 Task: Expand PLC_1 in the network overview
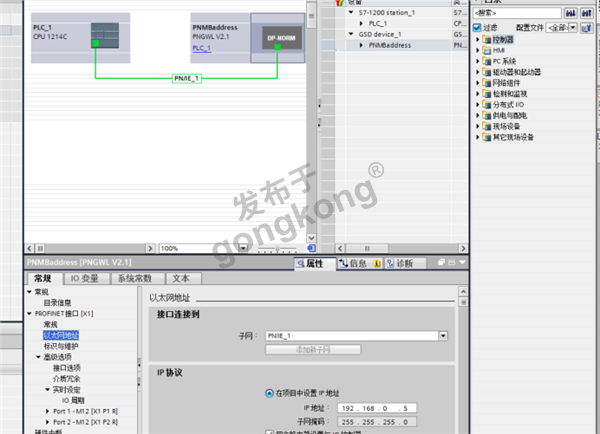coord(361,23)
